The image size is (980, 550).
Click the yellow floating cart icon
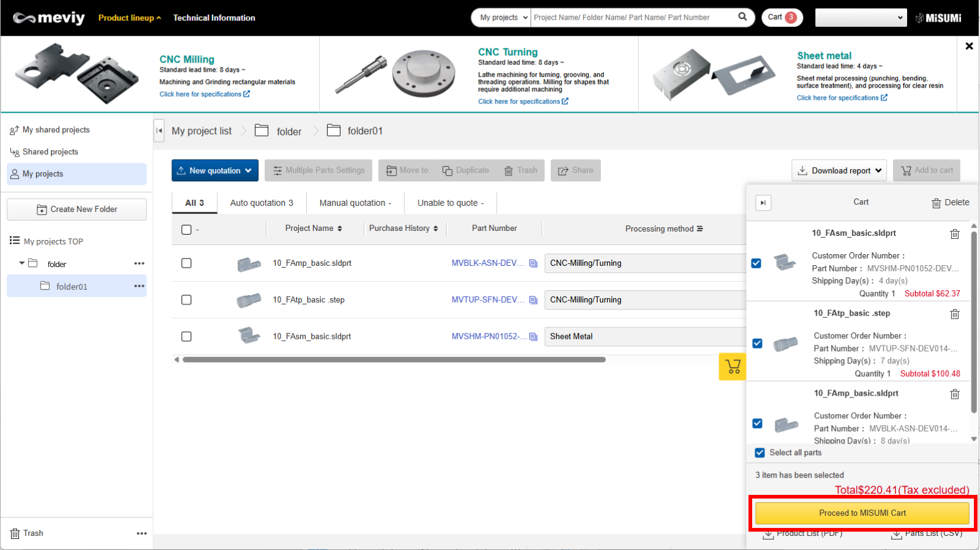[x=733, y=366]
